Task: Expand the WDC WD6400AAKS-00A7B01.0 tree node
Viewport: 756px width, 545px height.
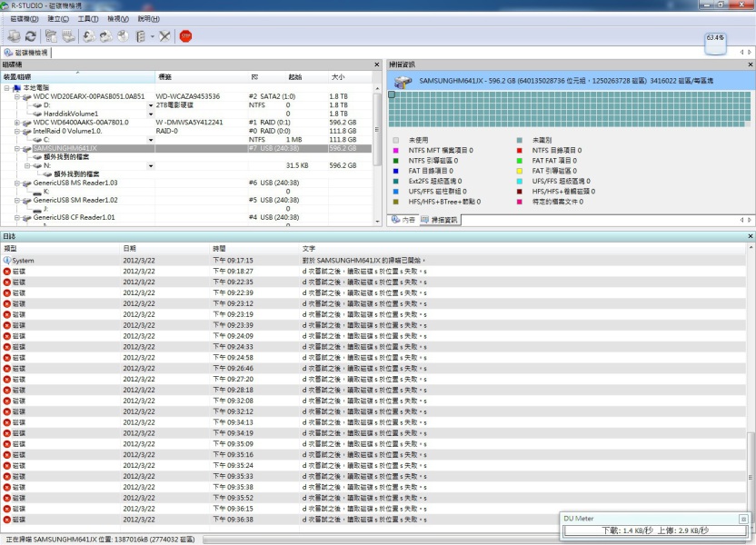Action: 17,123
